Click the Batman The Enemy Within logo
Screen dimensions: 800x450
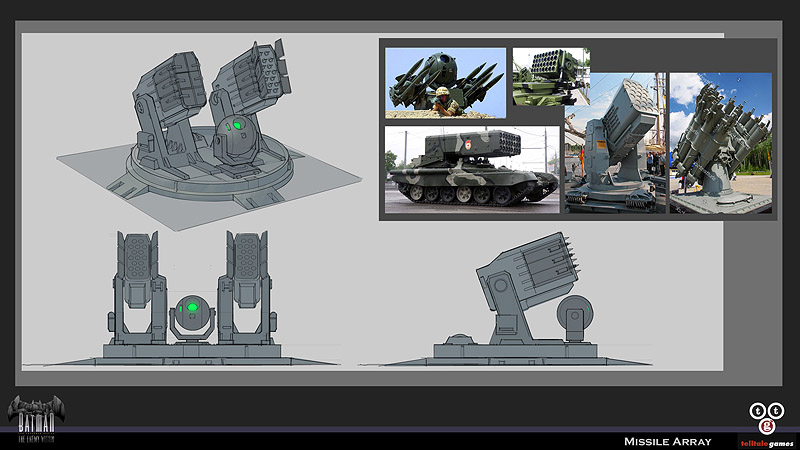pos(36,419)
